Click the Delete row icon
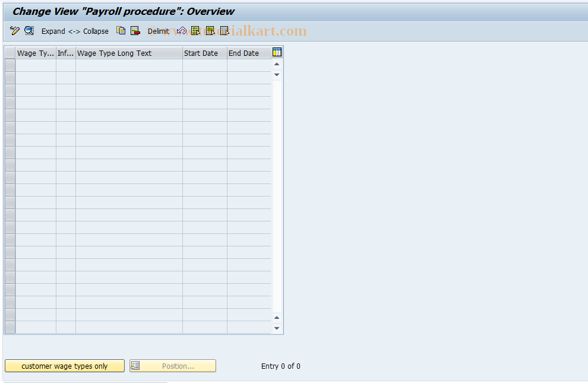Screen dimensions: 588x383 tap(135, 31)
